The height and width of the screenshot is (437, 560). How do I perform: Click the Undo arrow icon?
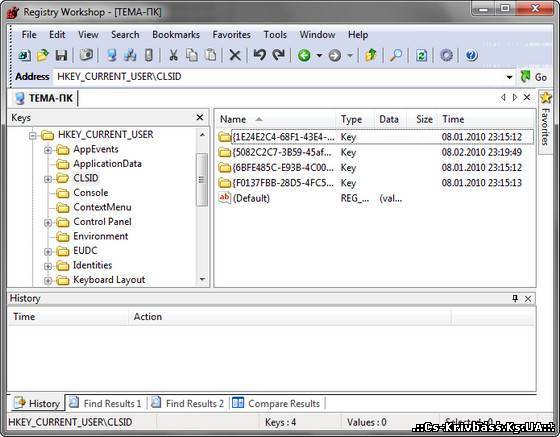pos(260,55)
